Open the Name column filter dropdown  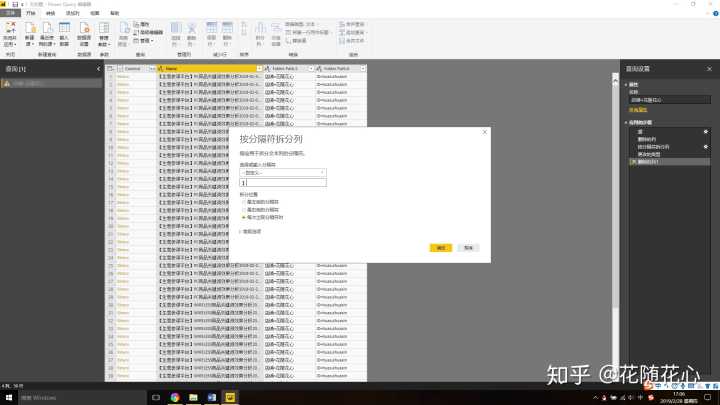(x=259, y=68)
